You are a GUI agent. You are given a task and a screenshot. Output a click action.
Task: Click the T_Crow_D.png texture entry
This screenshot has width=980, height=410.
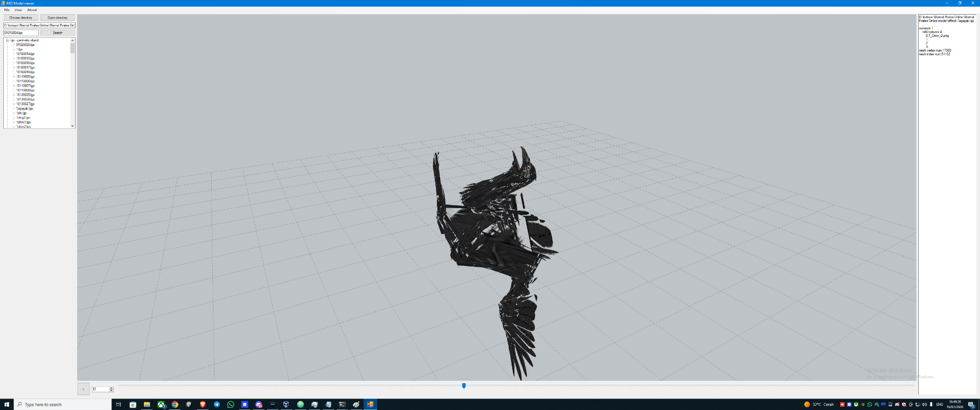(937, 36)
